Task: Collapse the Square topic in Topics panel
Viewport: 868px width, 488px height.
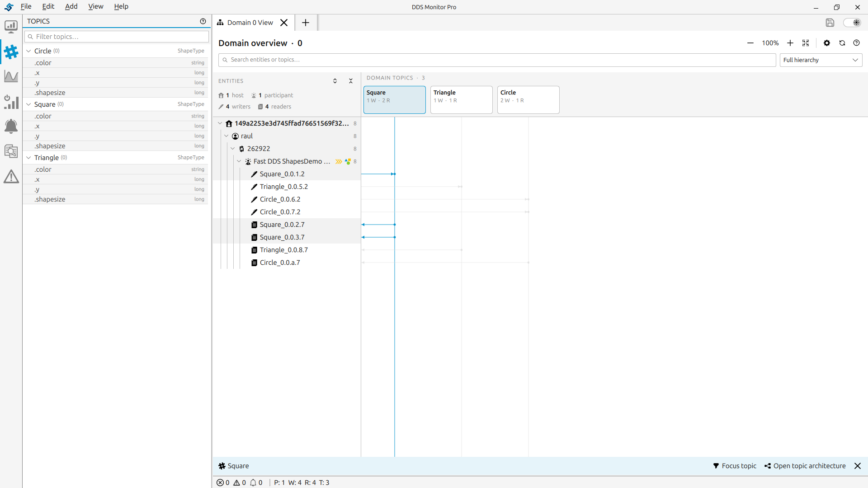Action: point(28,104)
